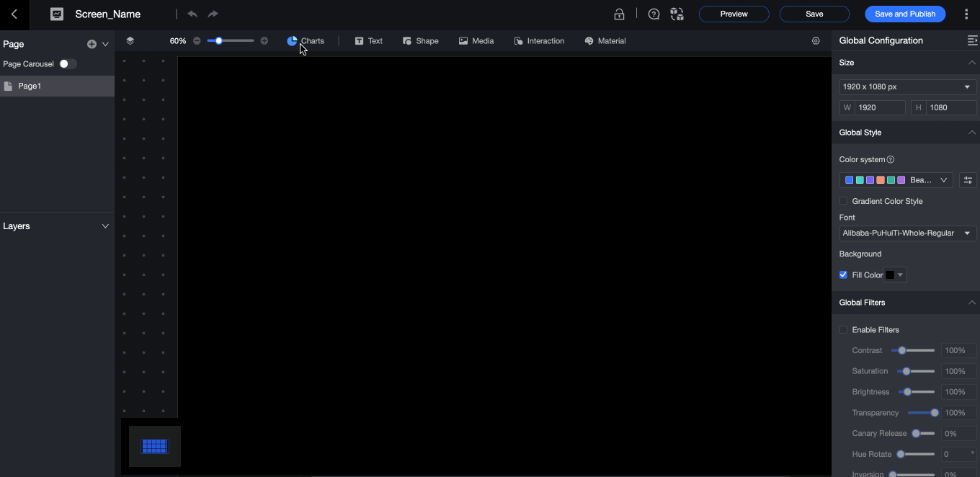980x477 pixels.
Task: Click the Save and Publish button
Action: [905, 14]
